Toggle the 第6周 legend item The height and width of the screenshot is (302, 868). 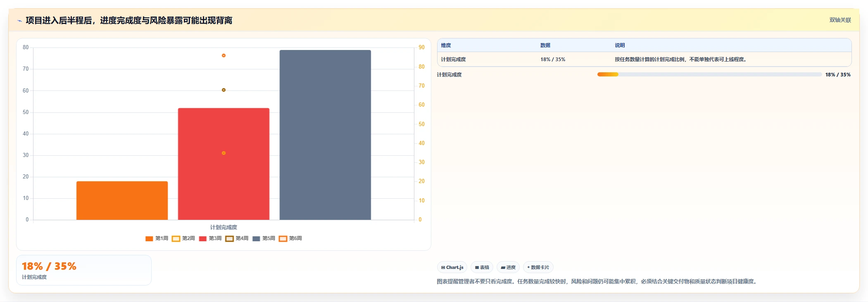click(x=290, y=238)
